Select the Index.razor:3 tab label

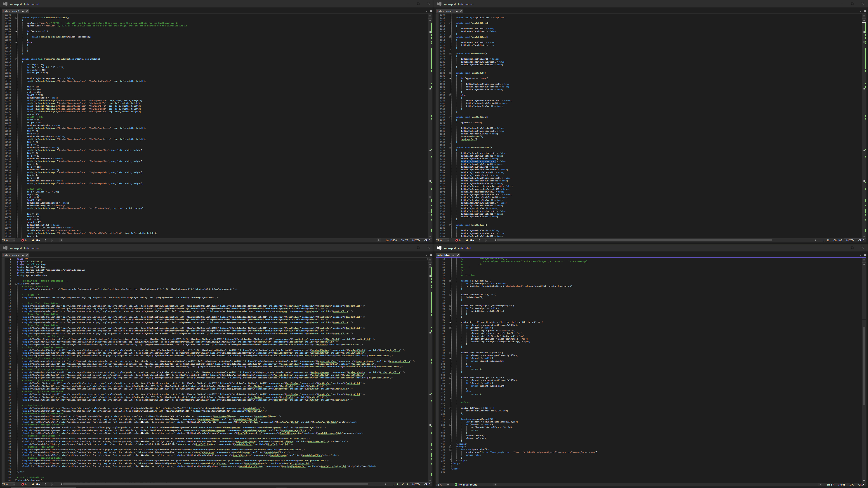(x=445, y=11)
